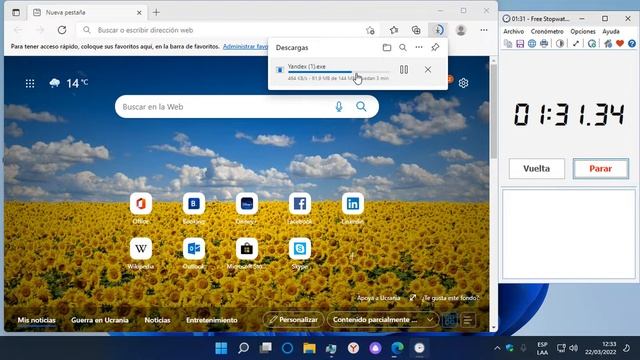Open a new tab with plus button

156,13
